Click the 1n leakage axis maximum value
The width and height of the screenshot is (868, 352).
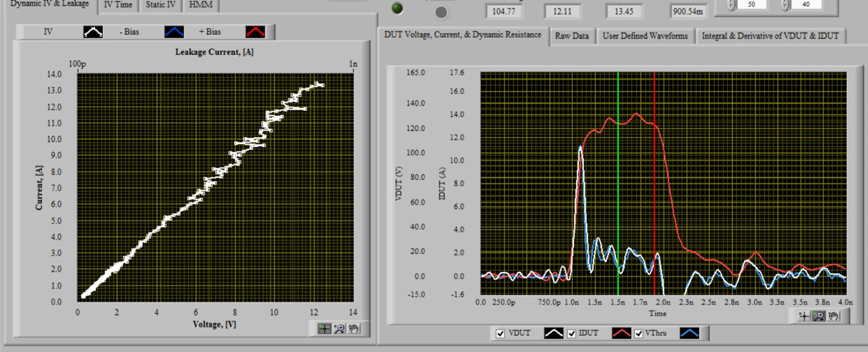pos(353,64)
